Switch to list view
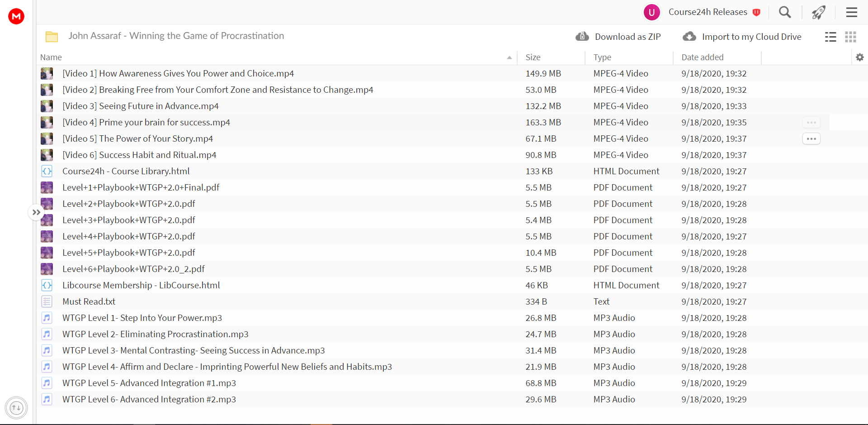The width and height of the screenshot is (868, 425). click(830, 37)
